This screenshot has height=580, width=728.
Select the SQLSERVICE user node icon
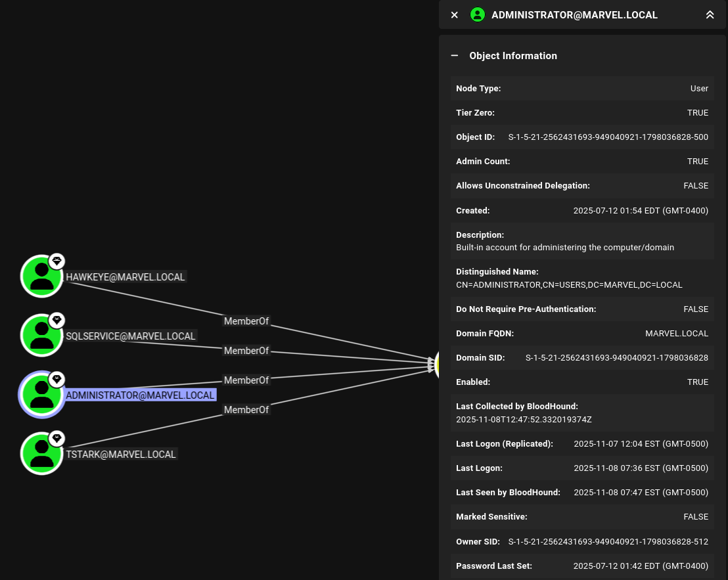[x=42, y=335]
